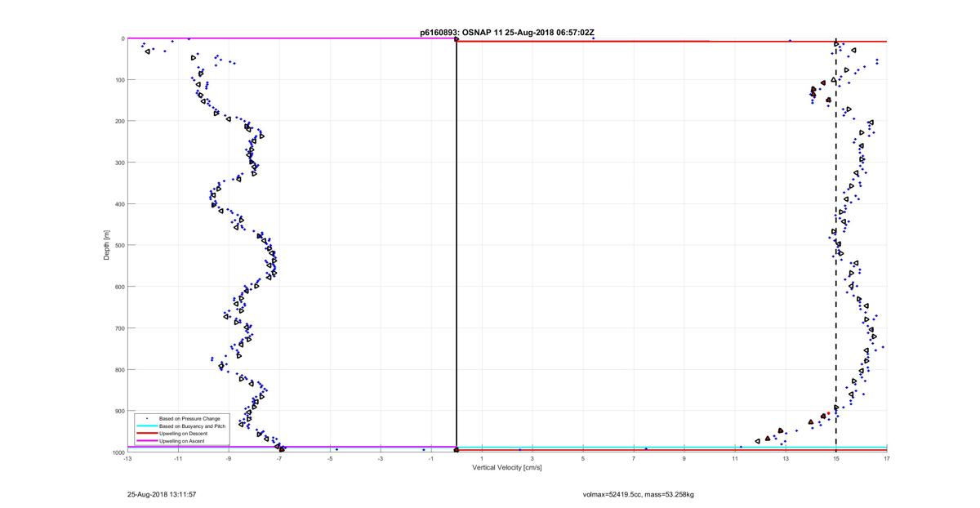Select the 'Depth [m]' y-axis label
The image size is (980, 508).
pos(107,245)
